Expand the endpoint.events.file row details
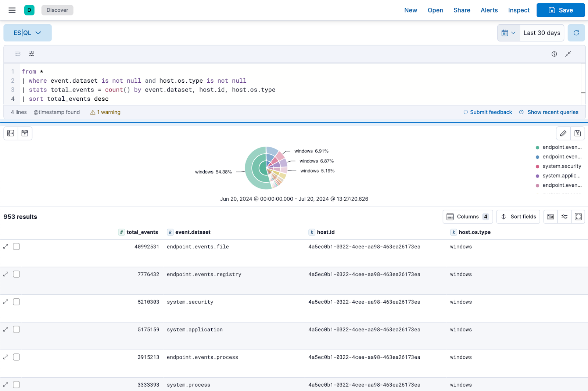The width and height of the screenshot is (588, 391). coord(6,247)
